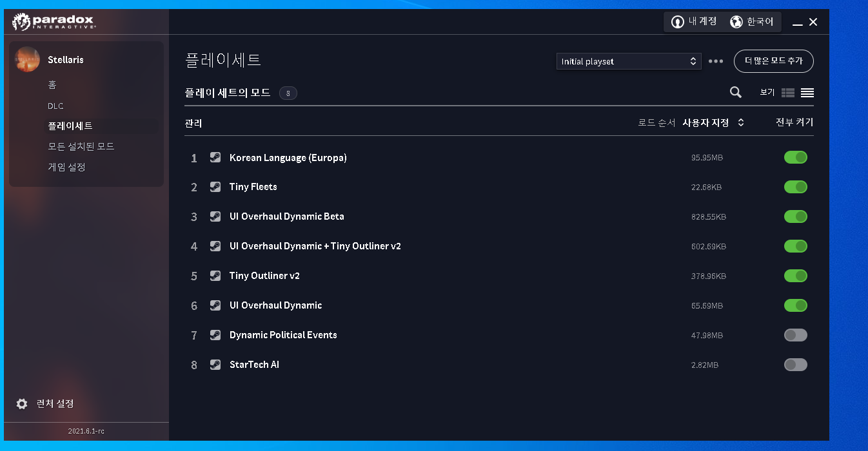Click Steam icon beside Tiny Fleets
Viewport: 868px width, 451px height.
point(215,187)
